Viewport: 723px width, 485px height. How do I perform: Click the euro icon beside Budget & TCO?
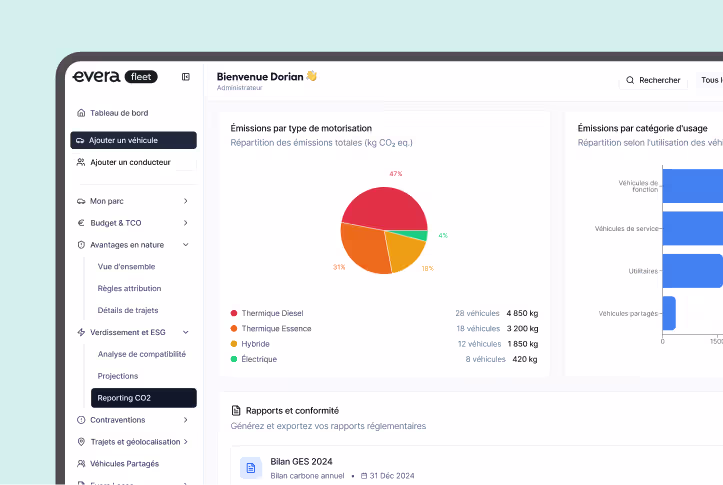click(81, 223)
